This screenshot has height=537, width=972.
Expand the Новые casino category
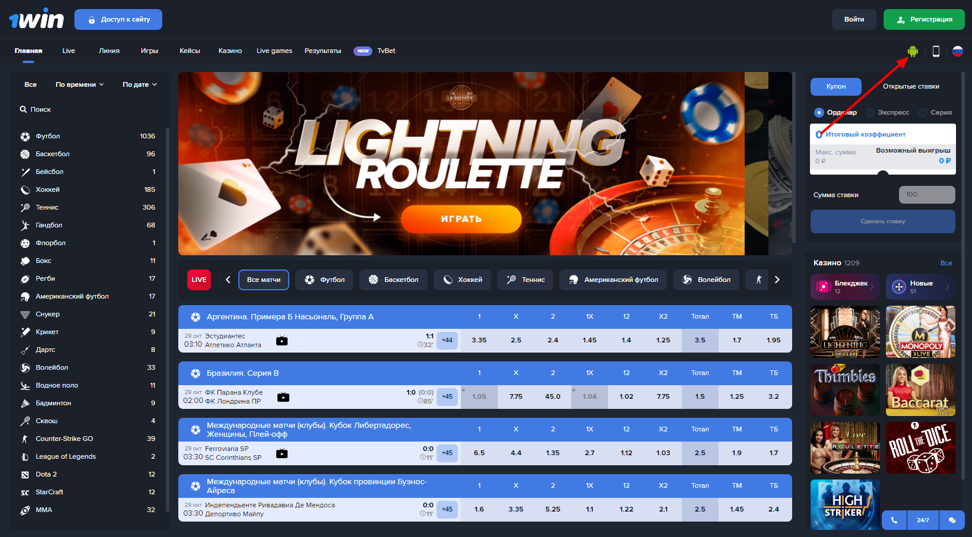pyautogui.click(x=921, y=286)
